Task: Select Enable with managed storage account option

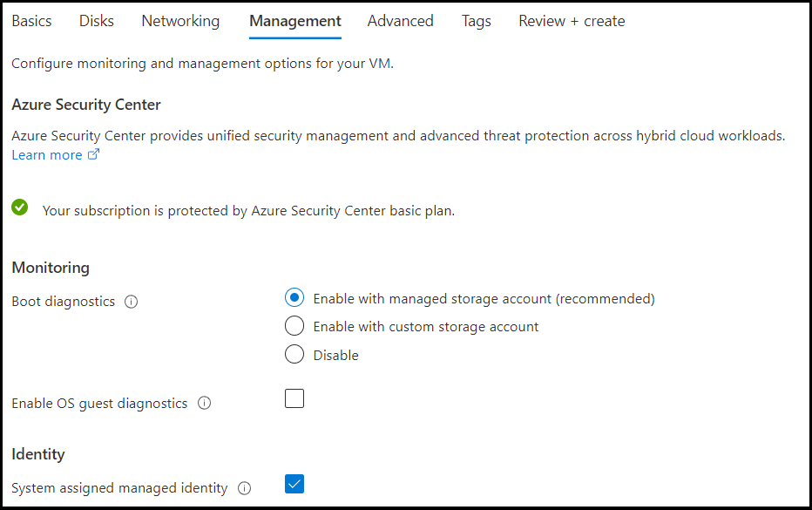Action: tap(294, 298)
